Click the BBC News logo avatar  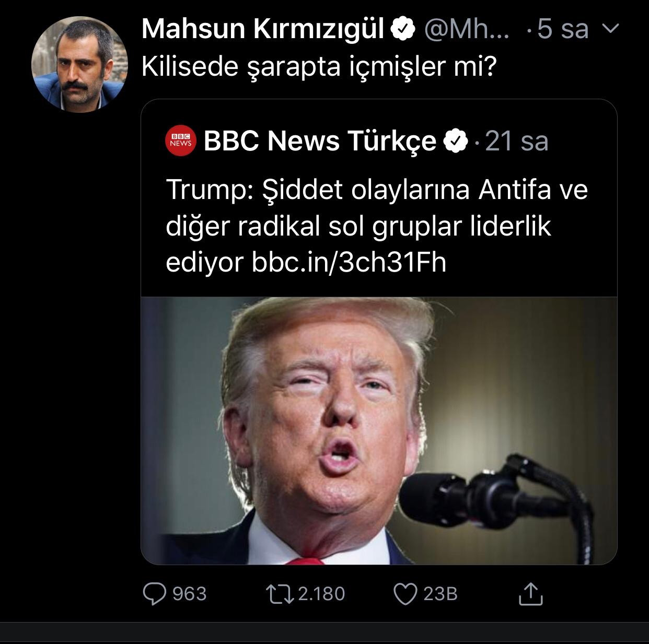point(180,140)
